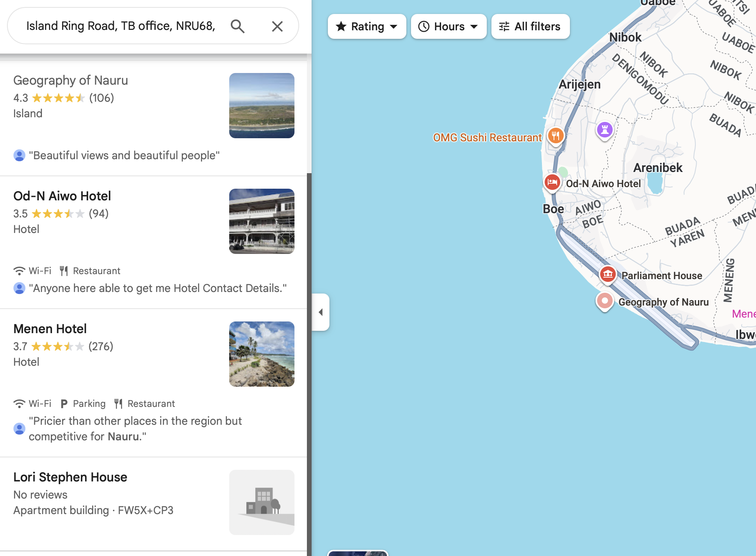Click the Arenibek place label on map
Screen dimensions: 756x556
pyautogui.click(x=658, y=168)
